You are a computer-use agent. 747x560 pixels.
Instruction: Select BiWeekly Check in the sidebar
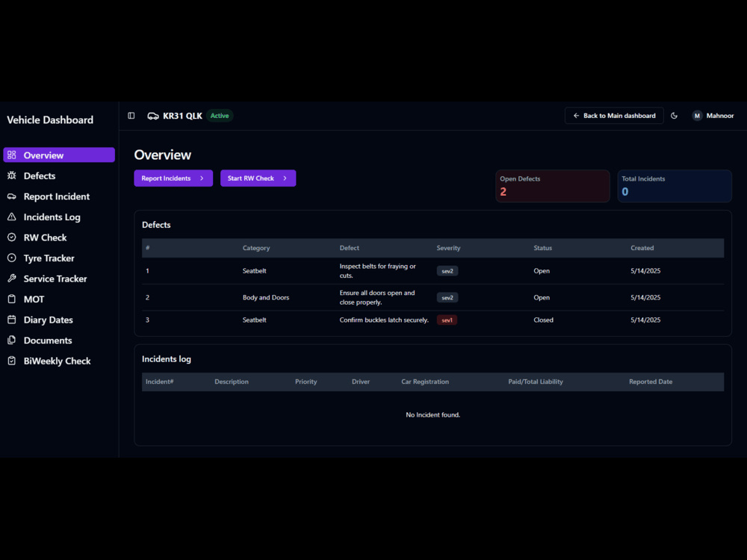[x=59, y=361]
